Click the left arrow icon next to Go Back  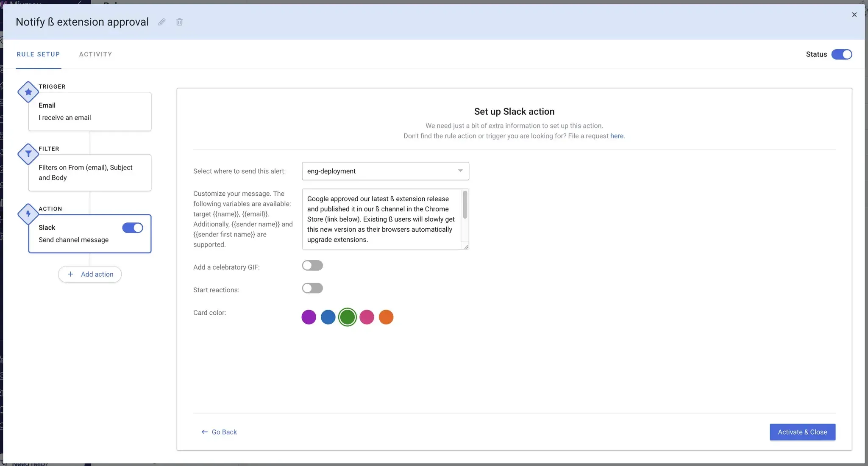pyautogui.click(x=205, y=432)
